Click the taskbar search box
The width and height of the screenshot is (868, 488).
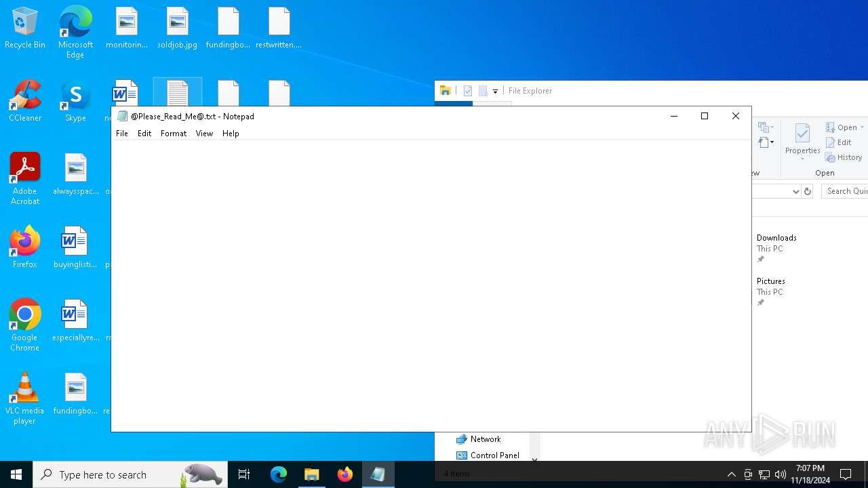[130, 474]
